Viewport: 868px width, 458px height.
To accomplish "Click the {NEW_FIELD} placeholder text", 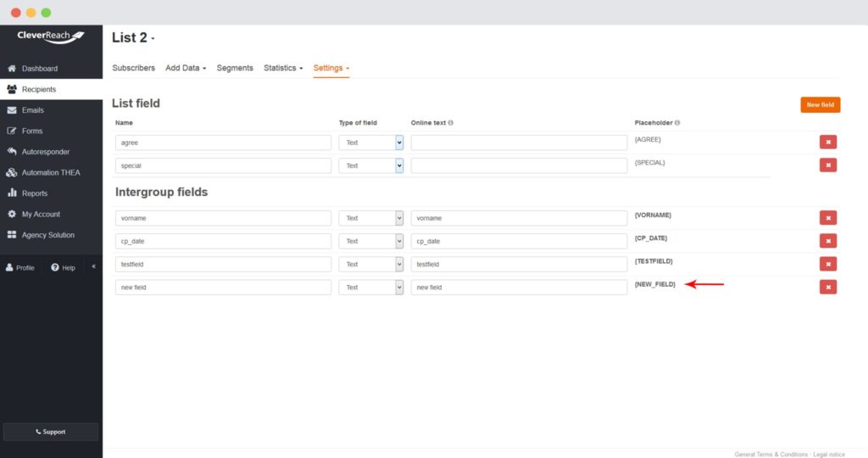I will click(x=655, y=284).
